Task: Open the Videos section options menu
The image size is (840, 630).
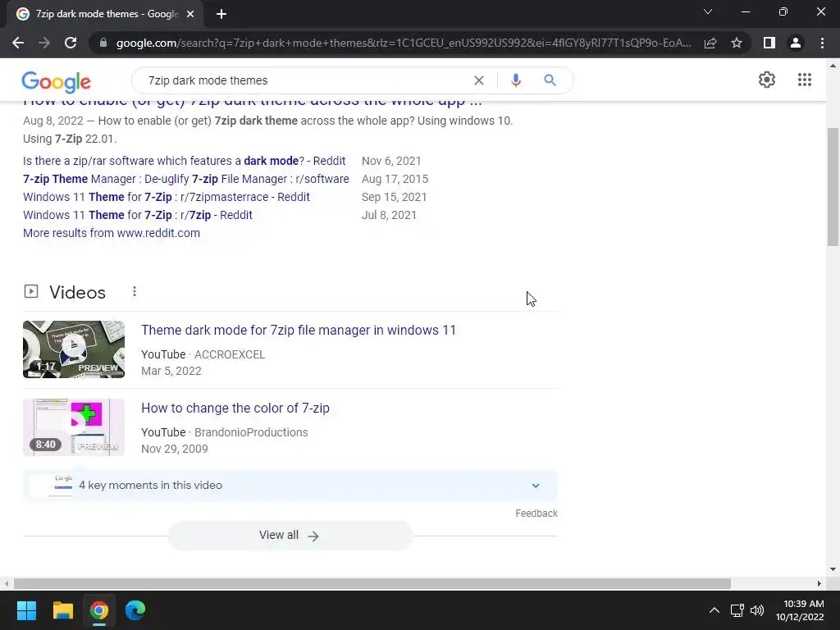Action: [x=135, y=291]
